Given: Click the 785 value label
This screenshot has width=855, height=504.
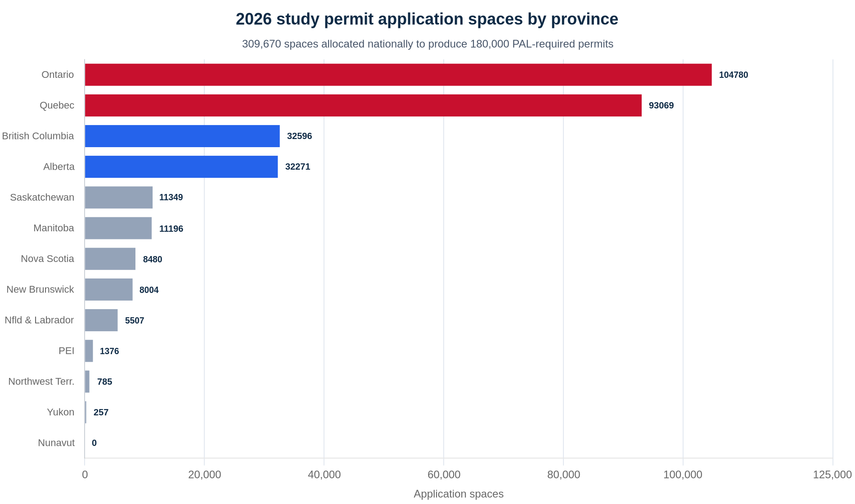Looking at the screenshot, I should pos(104,382).
